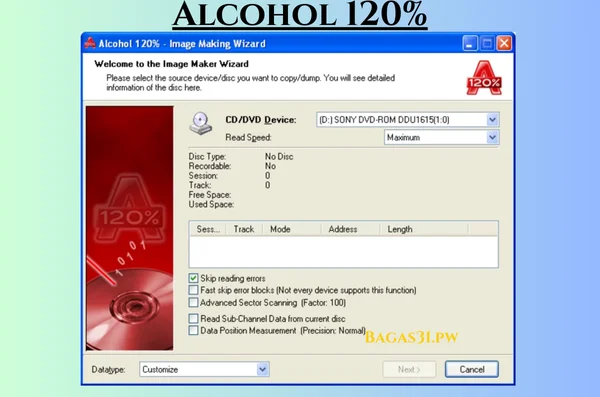The width and height of the screenshot is (600, 397).
Task: Close the Image Making Wizard window
Action: coord(504,44)
